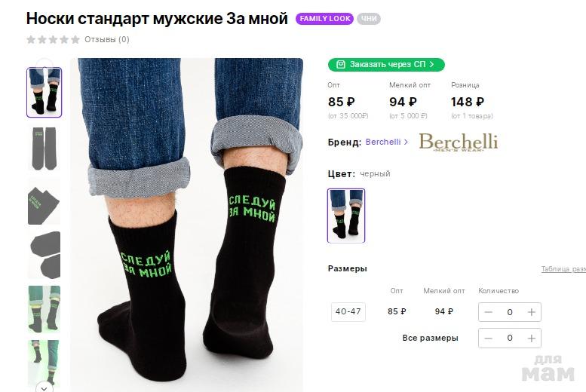586x392 pixels.
Task: Select the folded sock thumbnail with green text
Action: tap(44, 202)
